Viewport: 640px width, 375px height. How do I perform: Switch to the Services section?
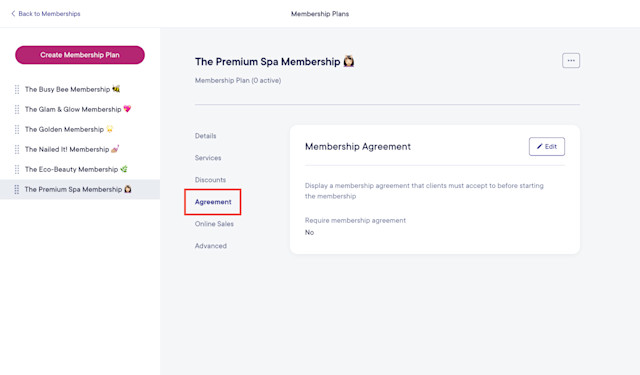[x=208, y=158]
